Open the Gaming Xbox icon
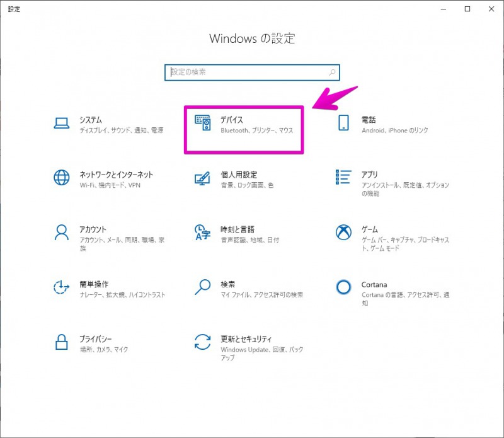Image resolution: width=504 pixels, height=438 pixels. 343,232
